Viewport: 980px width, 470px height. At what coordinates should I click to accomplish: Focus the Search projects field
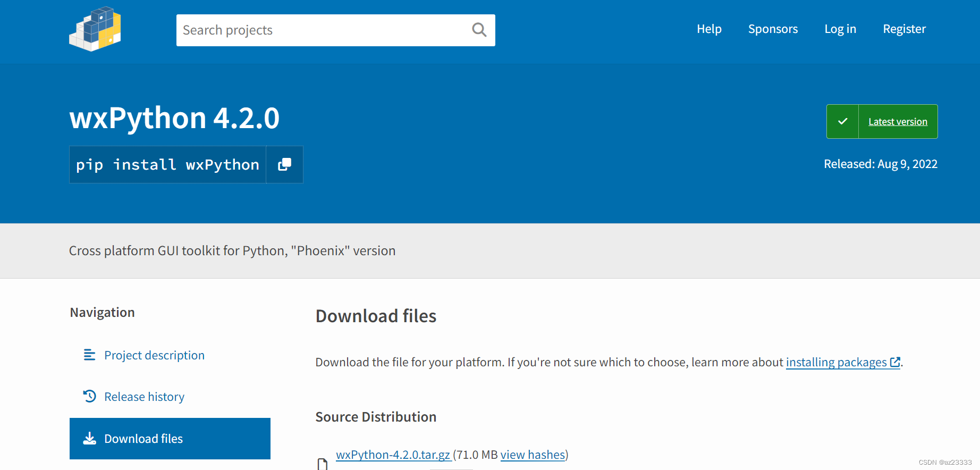(335, 30)
